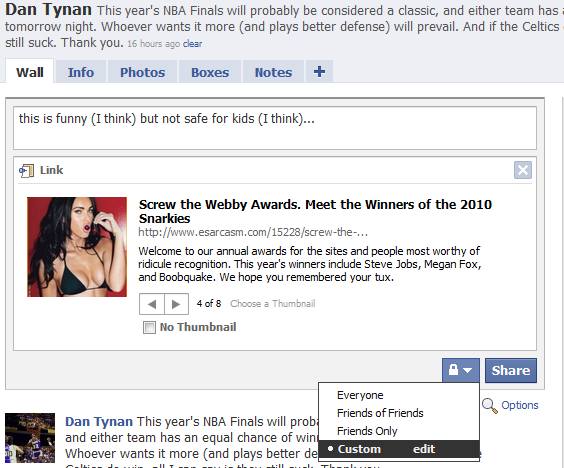Open the Info tab
The width and height of the screenshot is (564, 468).
[x=81, y=72]
